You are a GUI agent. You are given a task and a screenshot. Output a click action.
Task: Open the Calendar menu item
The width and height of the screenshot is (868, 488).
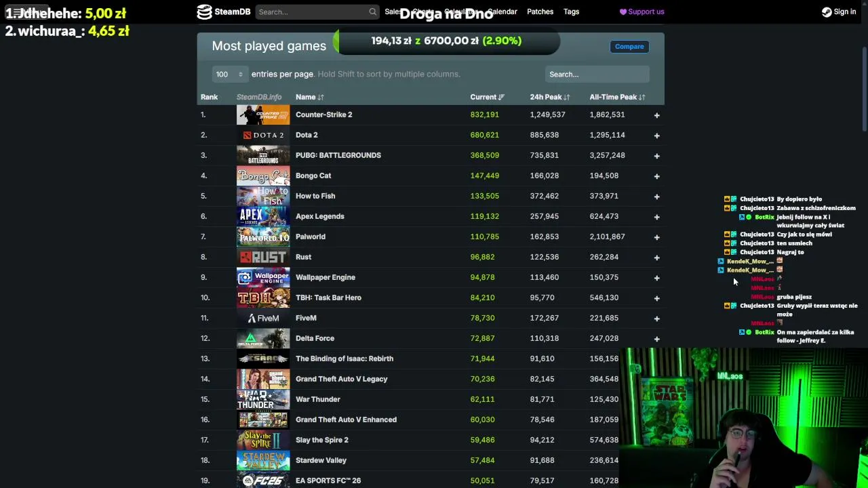pyautogui.click(x=502, y=12)
